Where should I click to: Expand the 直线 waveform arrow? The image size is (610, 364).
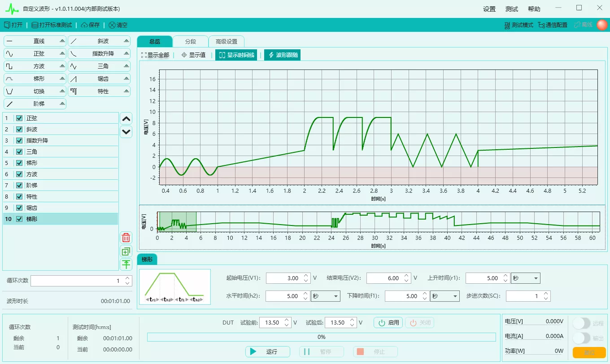pyautogui.click(x=62, y=41)
